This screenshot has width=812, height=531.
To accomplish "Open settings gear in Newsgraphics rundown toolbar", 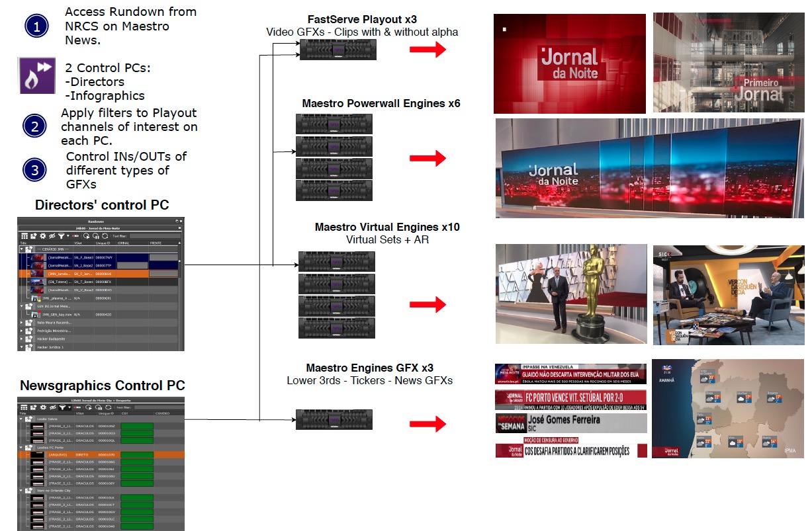I will pos(43,407).
